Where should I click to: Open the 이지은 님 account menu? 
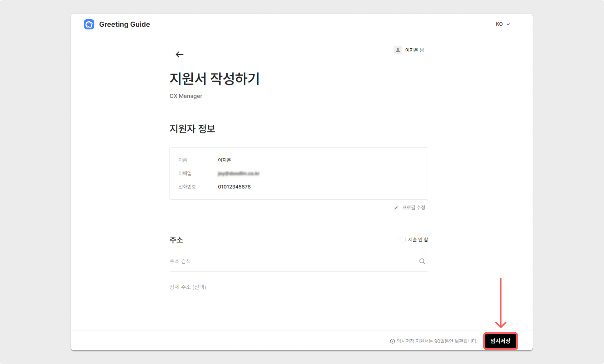click(414, 50)
